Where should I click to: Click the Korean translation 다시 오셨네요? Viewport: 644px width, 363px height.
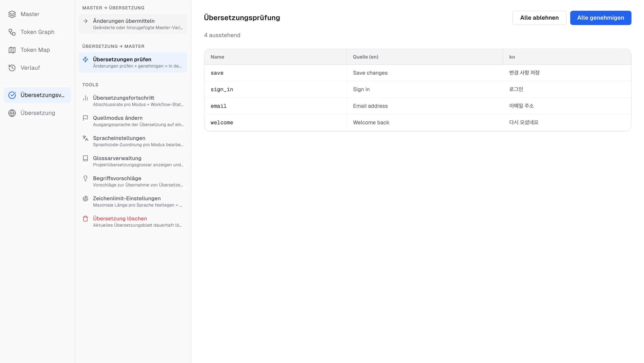pyautogui.click(x=523, y=122)
